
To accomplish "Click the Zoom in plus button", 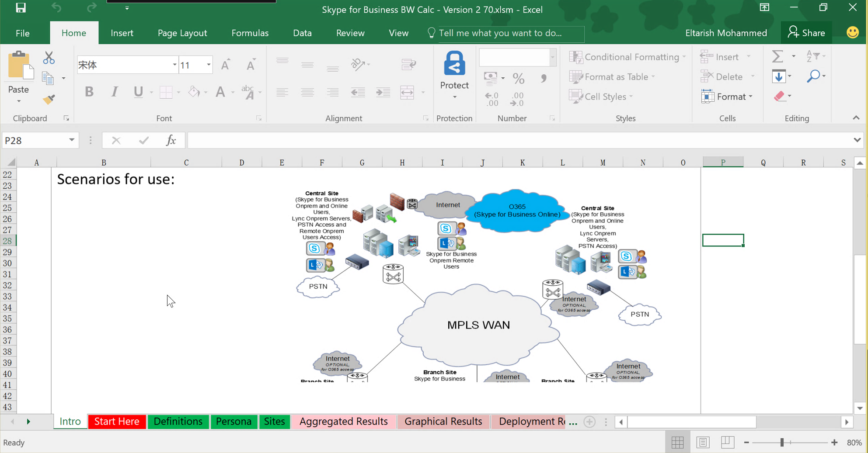I will click(834, 443).
